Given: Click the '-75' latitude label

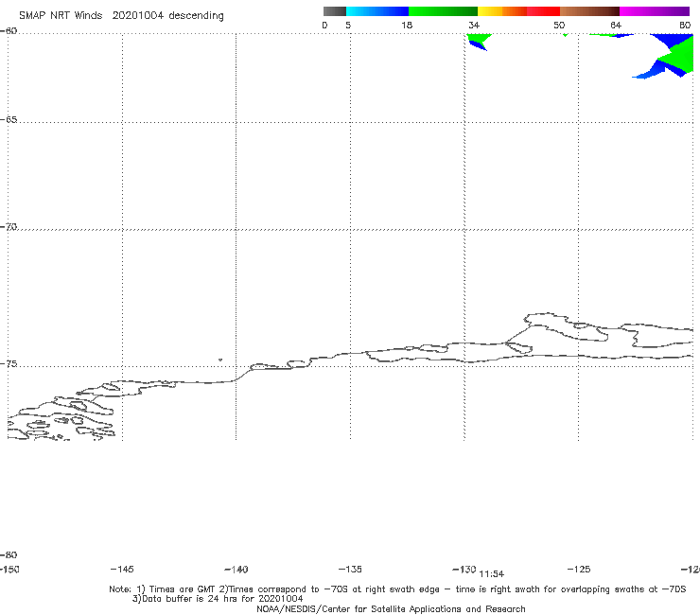Looking at the screenshot, I should pos(9,364).
